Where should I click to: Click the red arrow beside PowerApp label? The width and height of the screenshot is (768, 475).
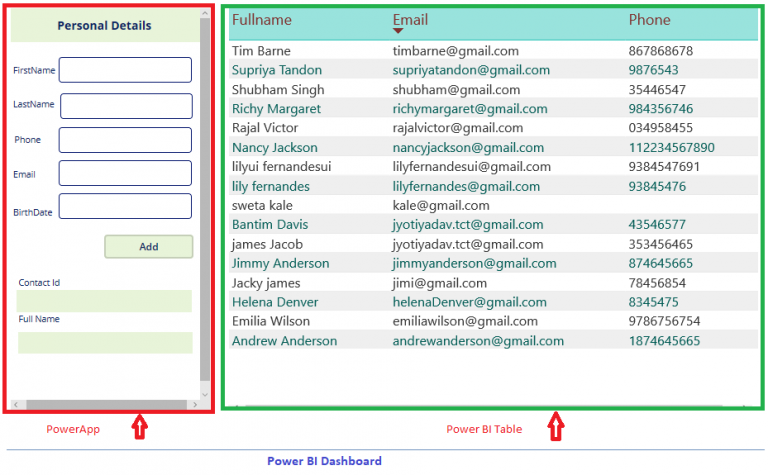140,429
